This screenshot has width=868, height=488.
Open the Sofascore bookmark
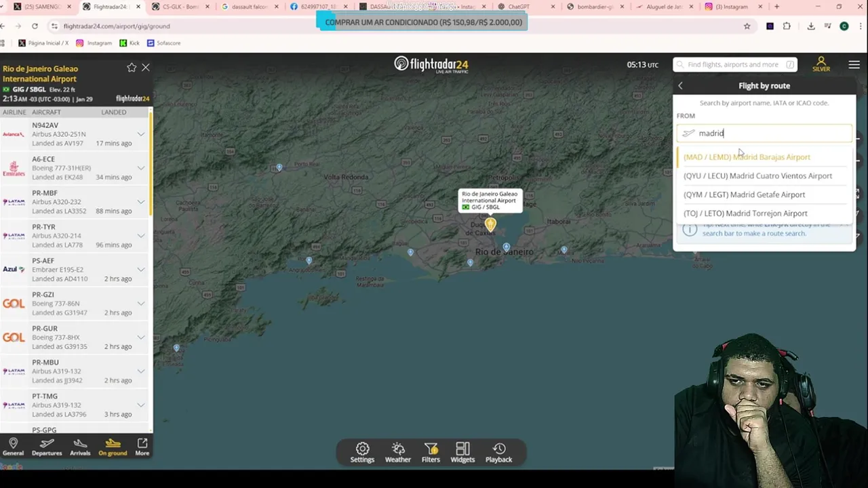[x=163, y=43]
